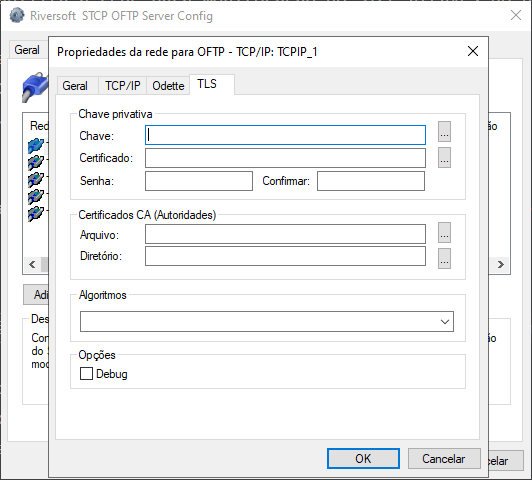Screen dimensions: 532x480
Task: Open the Geral tab in properties dialog
Action: 75,85
